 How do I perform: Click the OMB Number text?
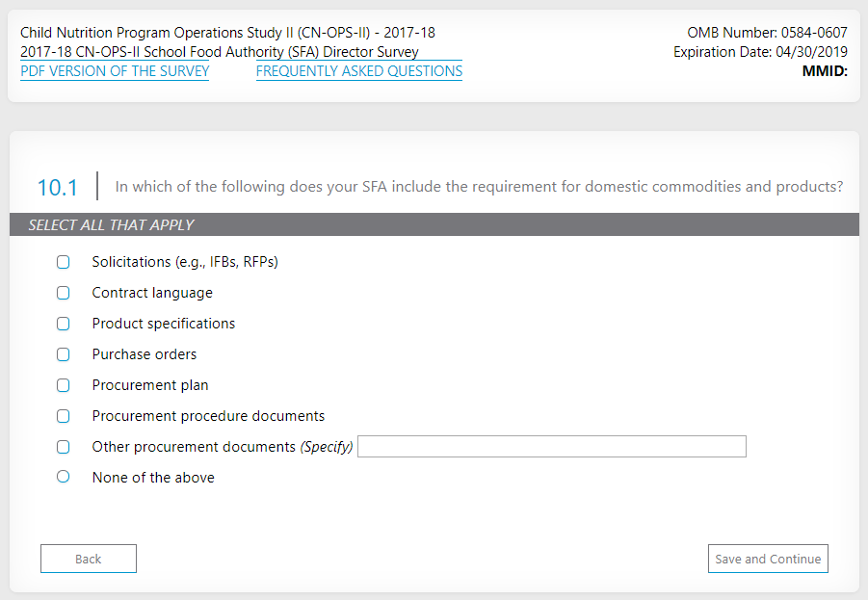pos(768,33)
